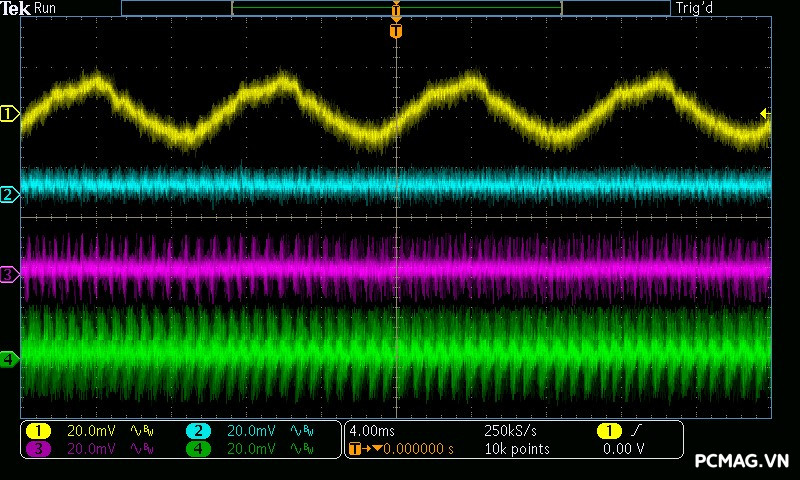Click the trigger source channel 1 badge
This screenshot has height=480, width=800.
[608, 431]
